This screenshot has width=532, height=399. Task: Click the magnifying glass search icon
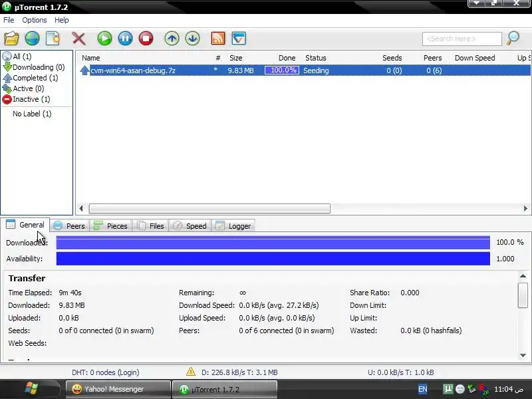pyautogui.click(x=513, y=38)
